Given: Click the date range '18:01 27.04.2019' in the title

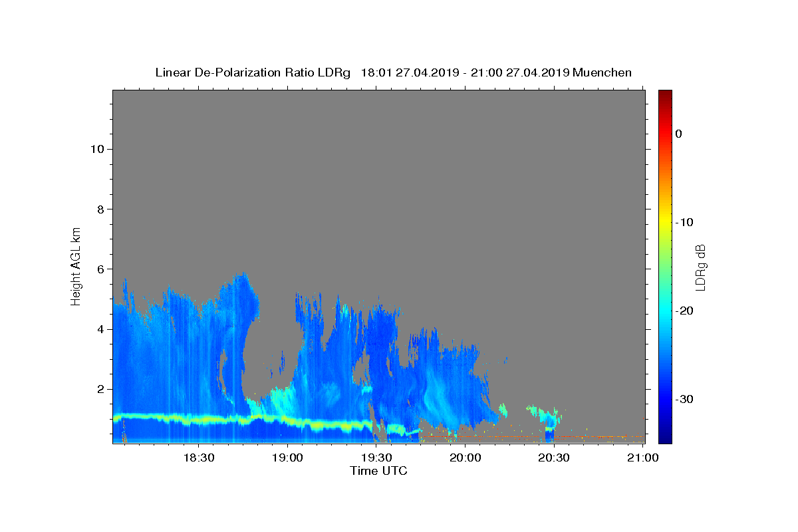Looking at the screenshot, I should coord(410,72).
